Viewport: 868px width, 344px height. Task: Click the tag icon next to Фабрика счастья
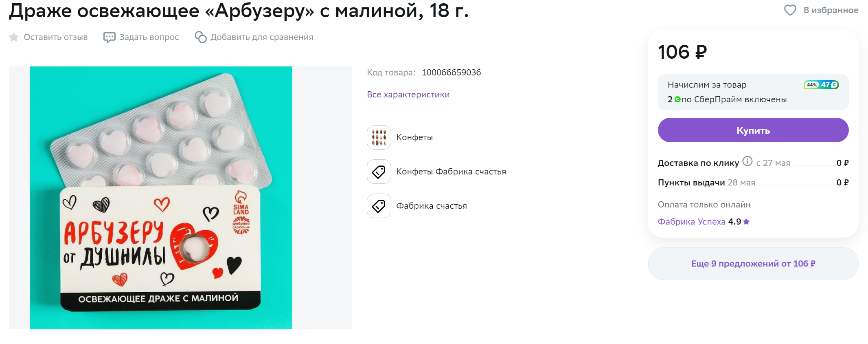click(379, 206)
